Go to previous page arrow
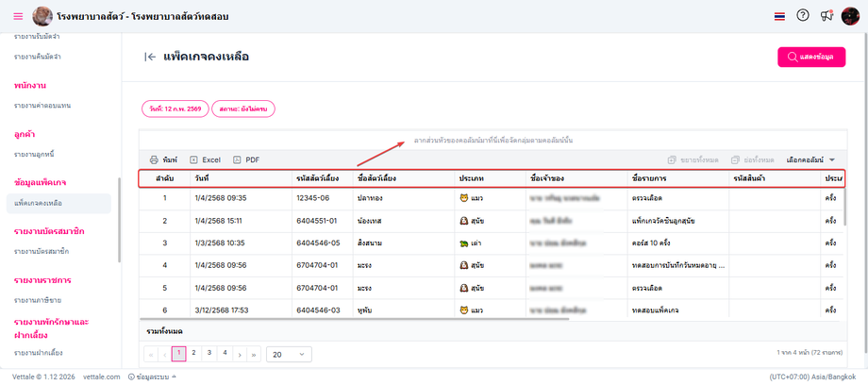Screen dimensions: 868x385 (164, 354)
